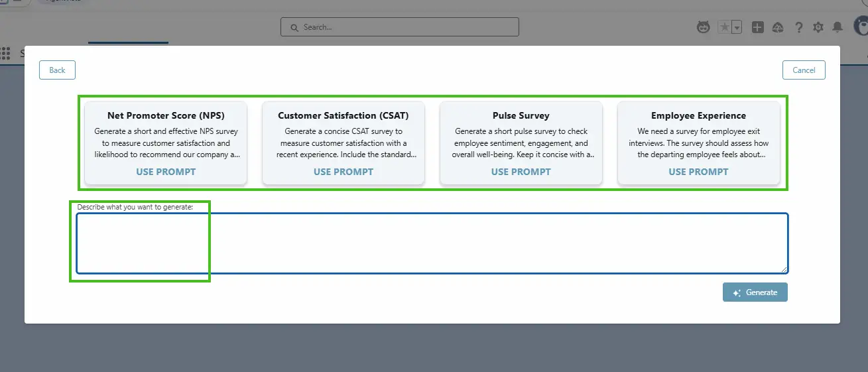Open the Setup gear icon
The image size is (868, 372).
click(x=818, y=27)
